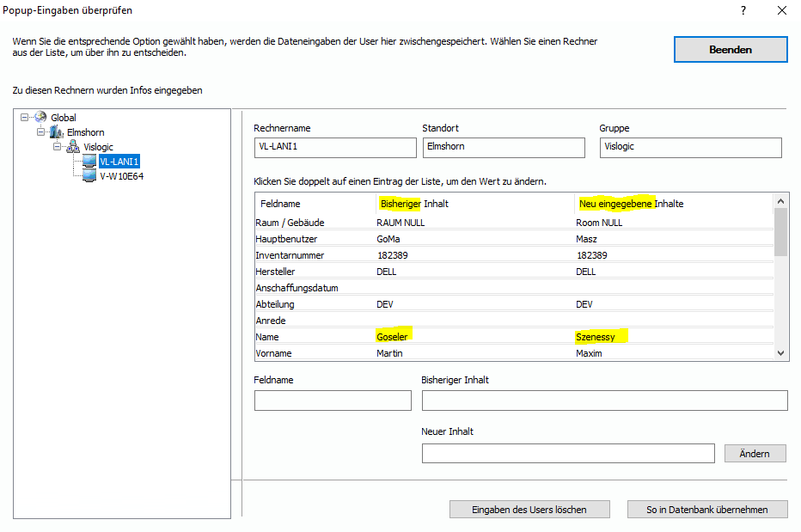Image resolution: width=801 pixels, height=532 pixels.
Task: Click the list vertical scrollbar thumb
Action: pyautogui.click(x=780, y=233)
